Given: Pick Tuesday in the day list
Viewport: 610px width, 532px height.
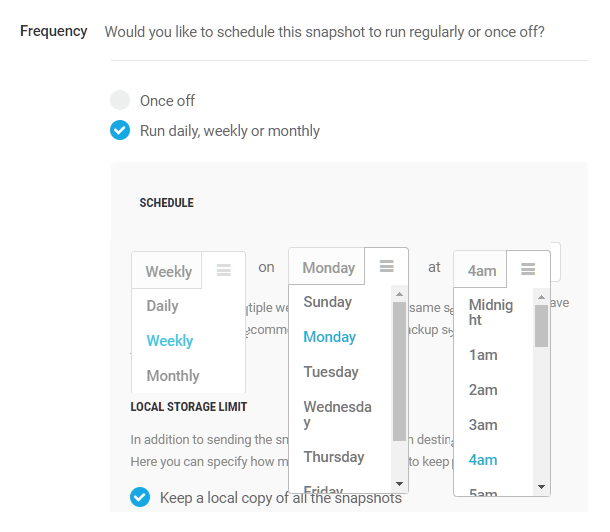Looking at the screenshot, I should tap(331, 372).
